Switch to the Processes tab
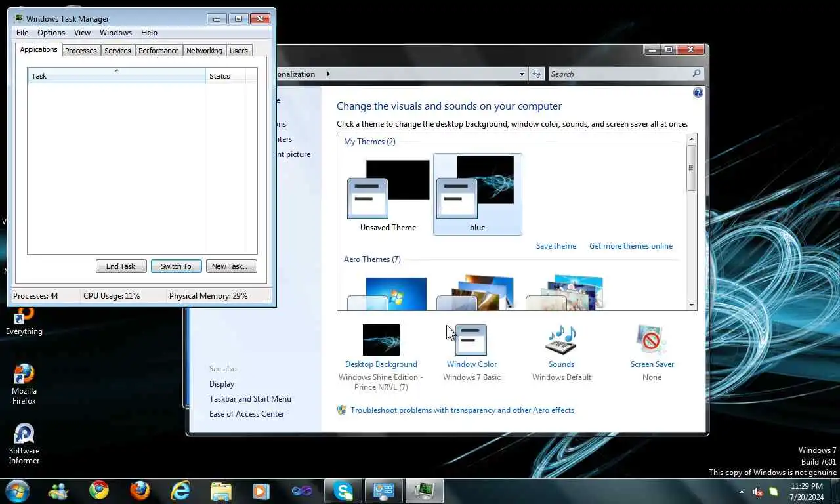 pyautogui.click(x=81, y=51)
